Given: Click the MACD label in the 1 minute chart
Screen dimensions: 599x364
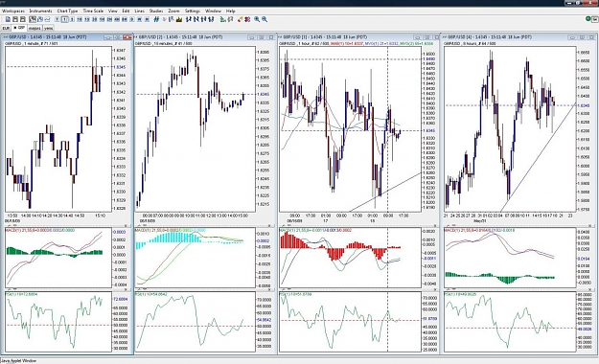Looking at the screenshot, I should tap(40, 230).
